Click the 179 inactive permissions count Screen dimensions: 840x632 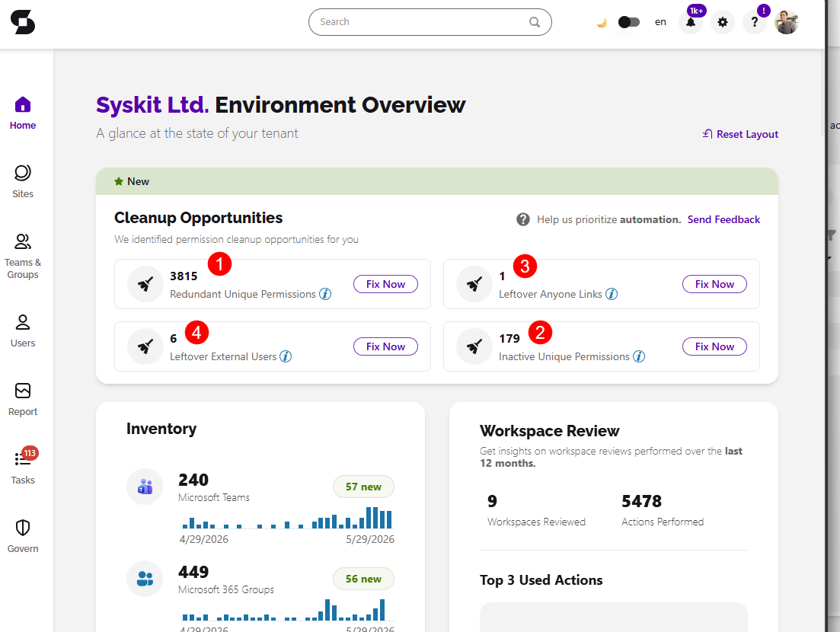[x=509, y=339]
